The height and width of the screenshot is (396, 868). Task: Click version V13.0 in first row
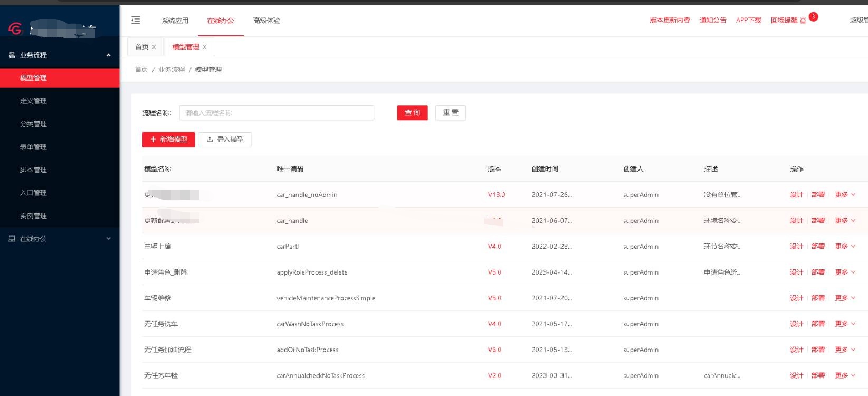496,195
